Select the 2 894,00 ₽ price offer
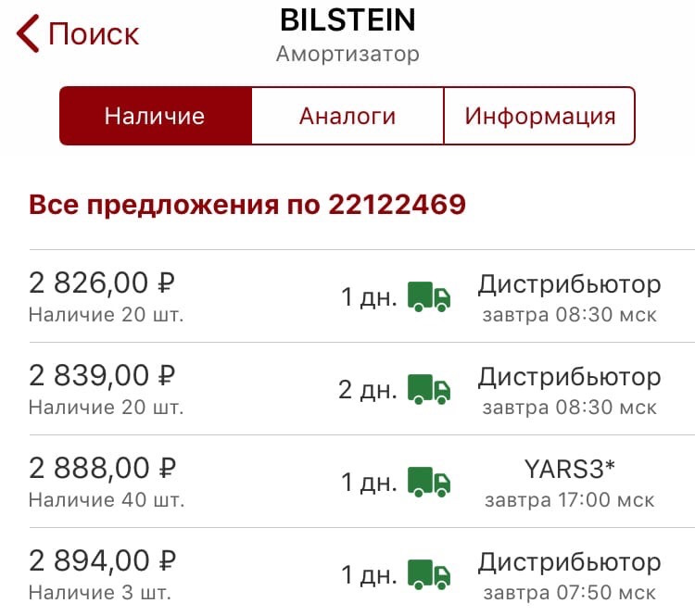This screenshot has height=616, width=695. click(102, 560)
